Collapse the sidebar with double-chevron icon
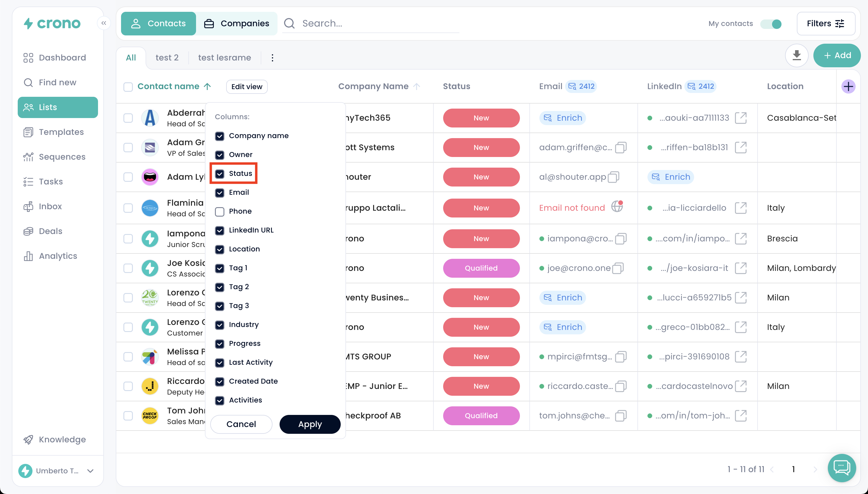 point(104,23)
